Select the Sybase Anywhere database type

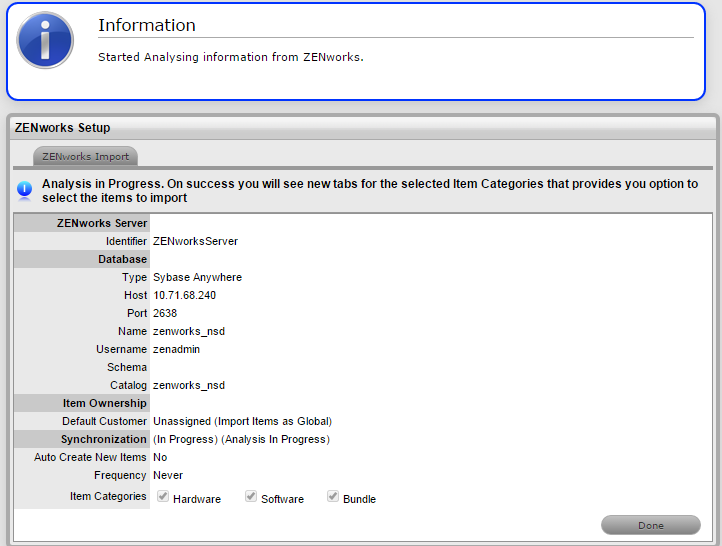click(x=198, y=277)
